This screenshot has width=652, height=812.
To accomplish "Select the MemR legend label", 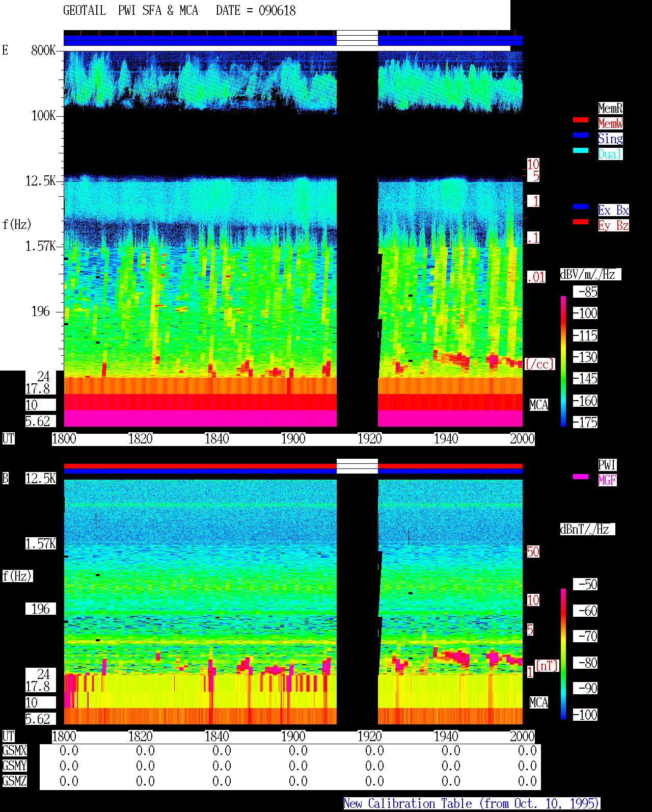I will pyautogui.click(x=610, y=108).
